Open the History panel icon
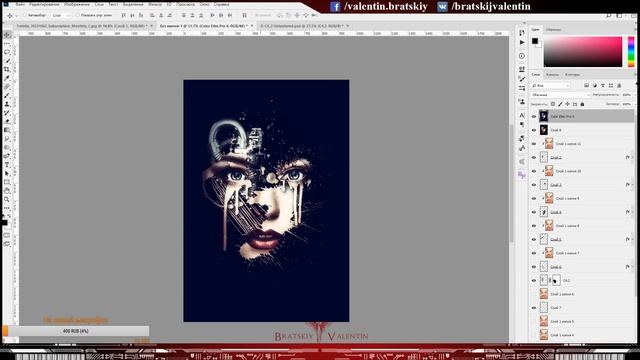 522,32
